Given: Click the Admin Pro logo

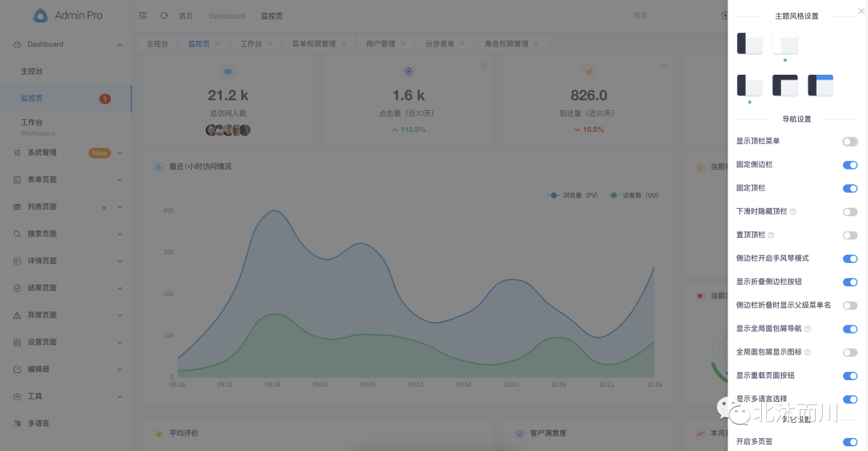Looking at the screenshot, I should click(68, 15).
